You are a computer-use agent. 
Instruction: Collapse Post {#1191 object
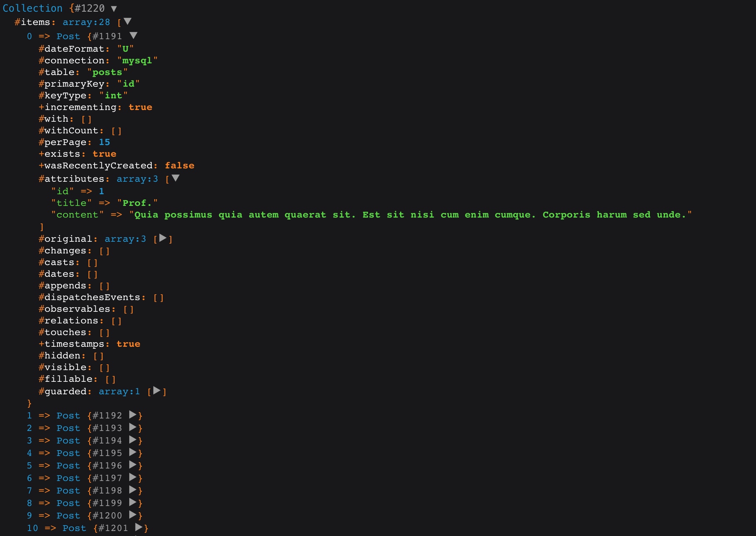tap(133, 35)
